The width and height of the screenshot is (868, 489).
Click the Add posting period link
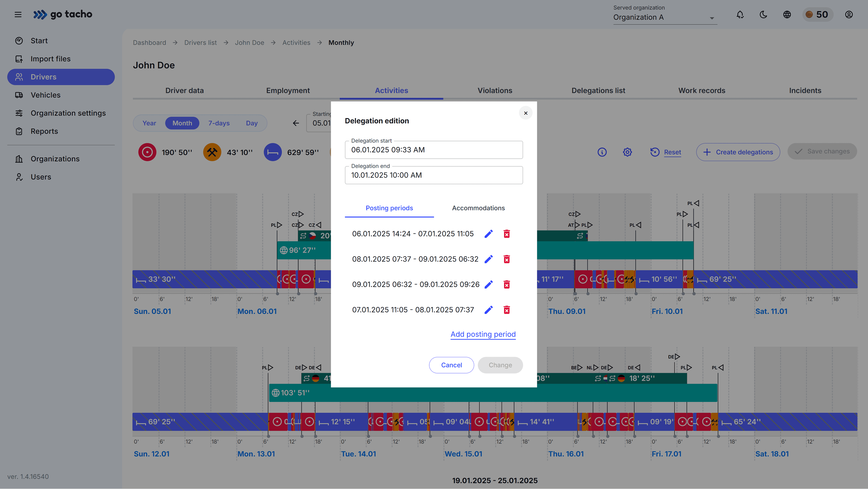tap(483, 334)
